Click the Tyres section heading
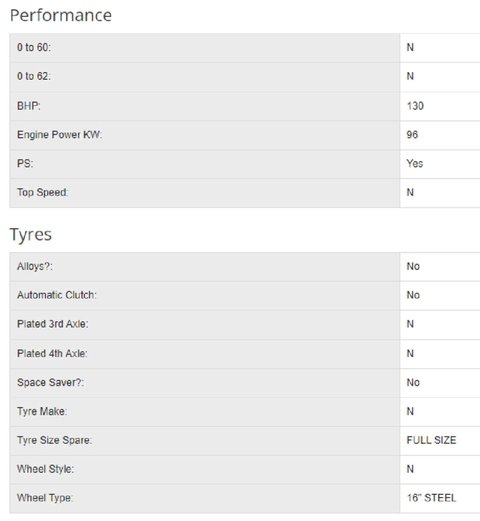 [31, 235]
